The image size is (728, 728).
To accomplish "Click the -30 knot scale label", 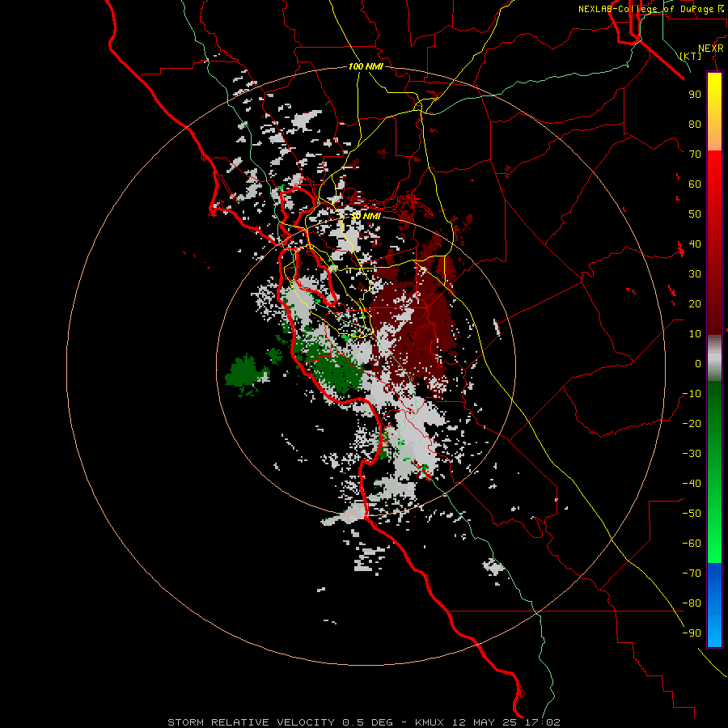I will tap(692, 454).
